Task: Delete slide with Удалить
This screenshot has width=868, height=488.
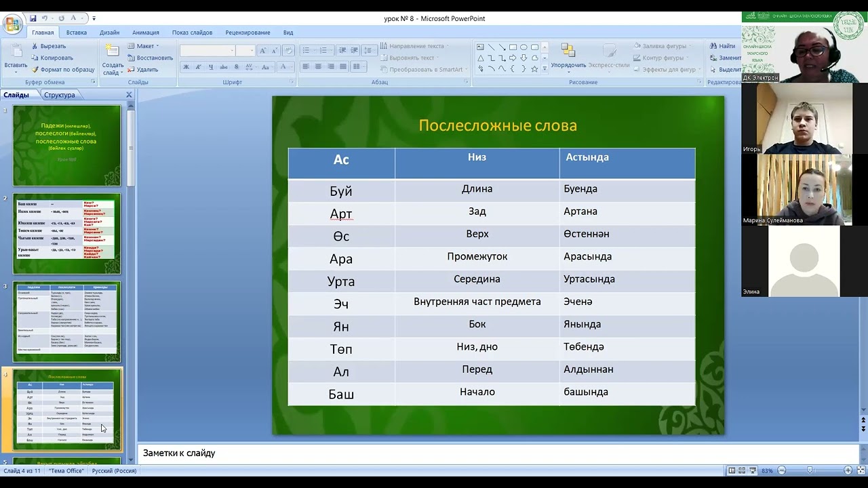Action: pos(142,69)
